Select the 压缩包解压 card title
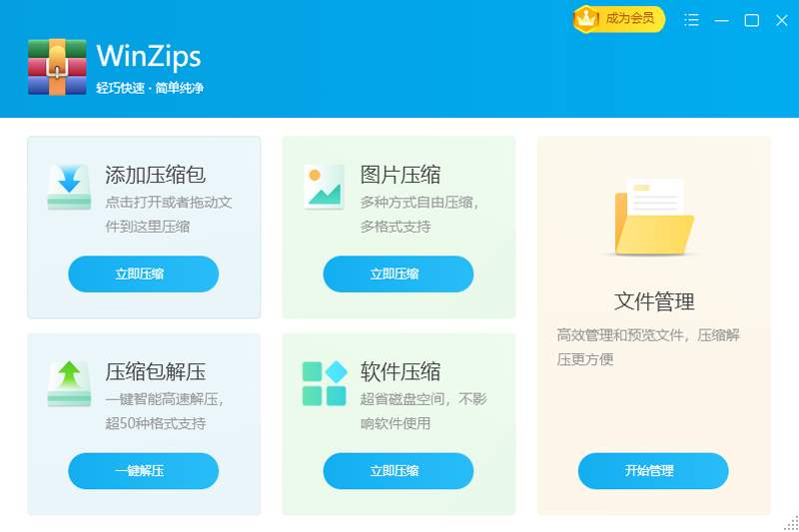Image resolution: width=799 pixels, height=532 pixels. click(x=155, y=372)
